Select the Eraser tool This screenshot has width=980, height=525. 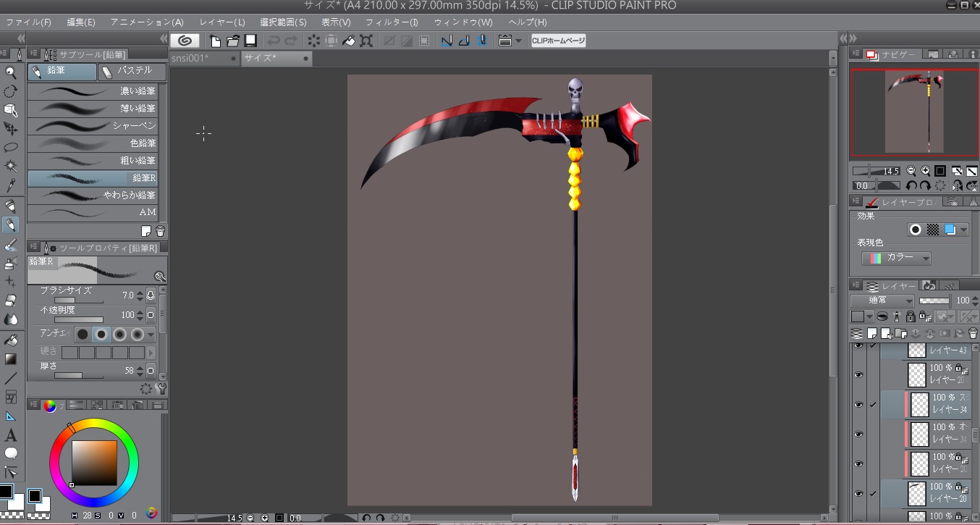pyautogui.click(x=11, y=300)
